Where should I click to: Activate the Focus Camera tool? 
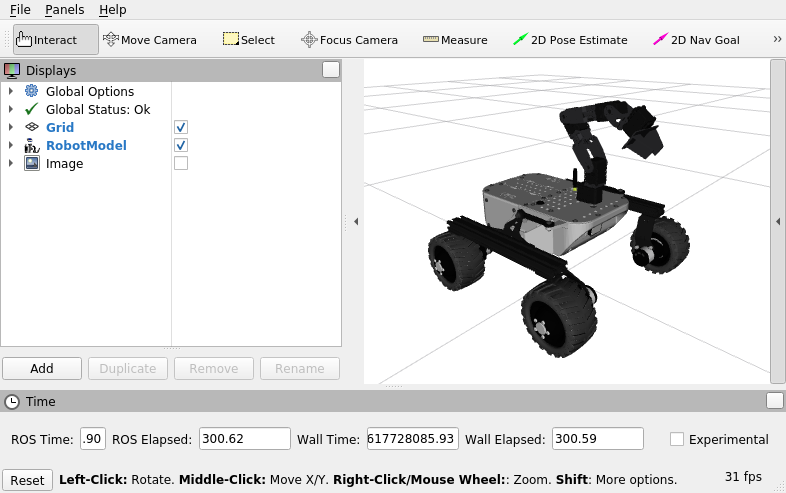point(349,40)
